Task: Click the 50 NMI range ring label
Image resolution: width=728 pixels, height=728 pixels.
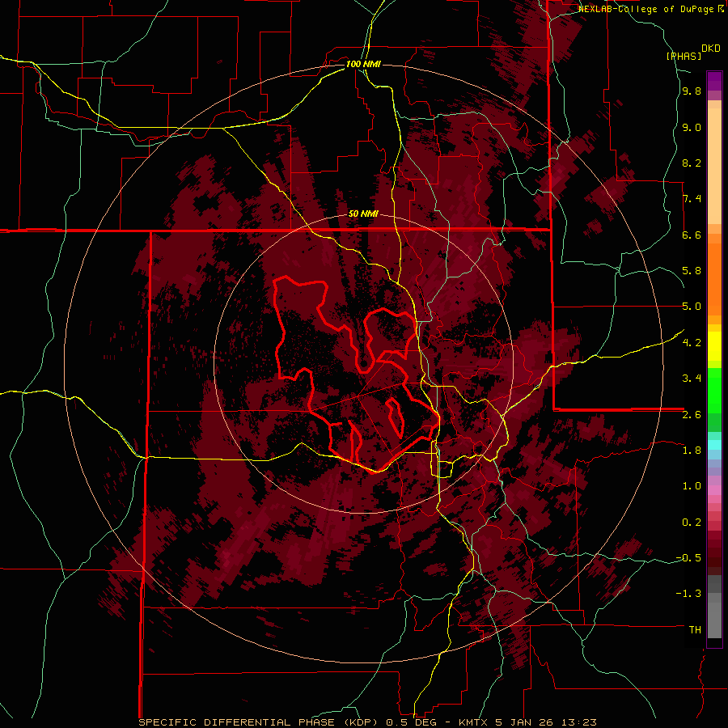Action: coord(363,214)
